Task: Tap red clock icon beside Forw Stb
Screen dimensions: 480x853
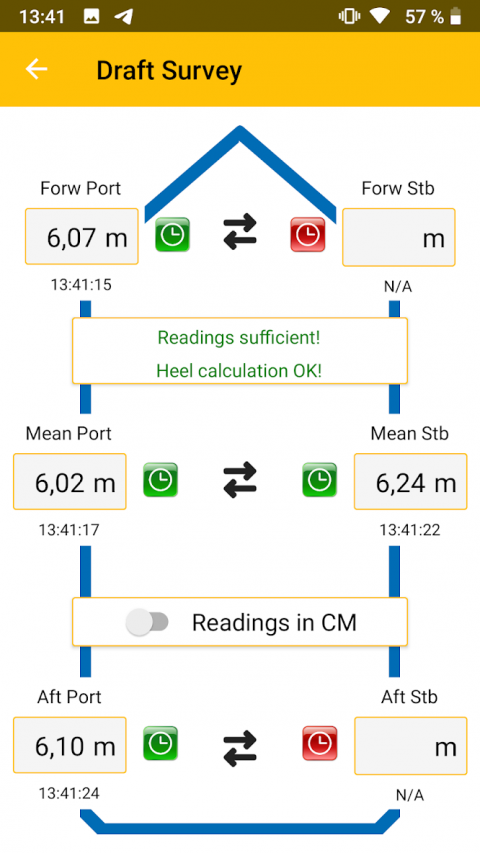Action: point(307,234)
